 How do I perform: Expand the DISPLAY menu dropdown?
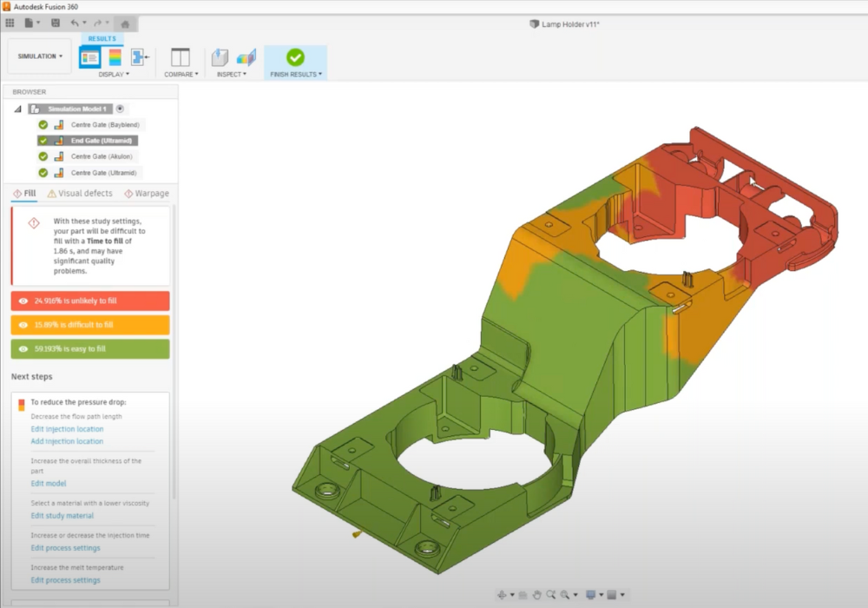coord(114,74)
